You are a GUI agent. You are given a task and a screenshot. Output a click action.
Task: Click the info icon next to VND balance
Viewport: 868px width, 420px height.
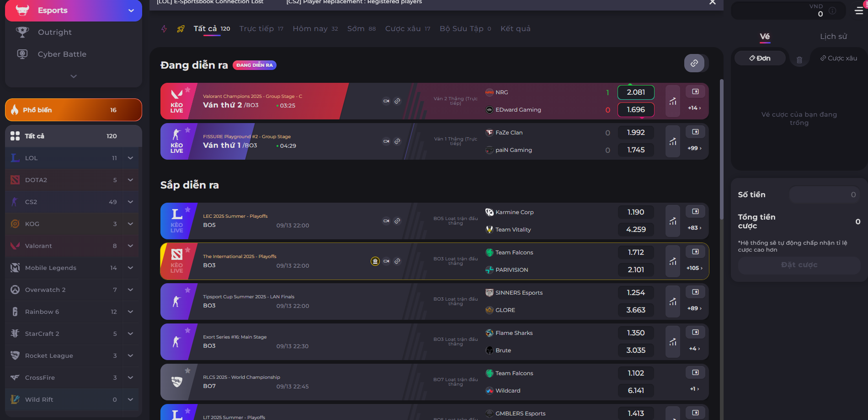[x=832, y=11]
